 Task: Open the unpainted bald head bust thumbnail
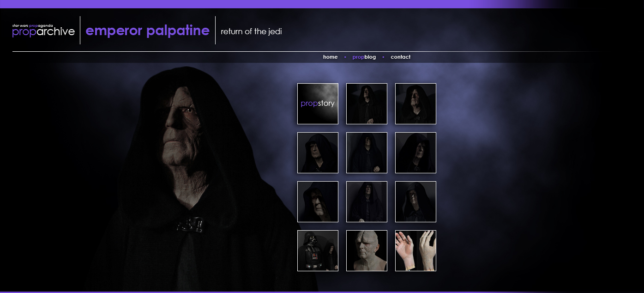[x=367, y=250]
